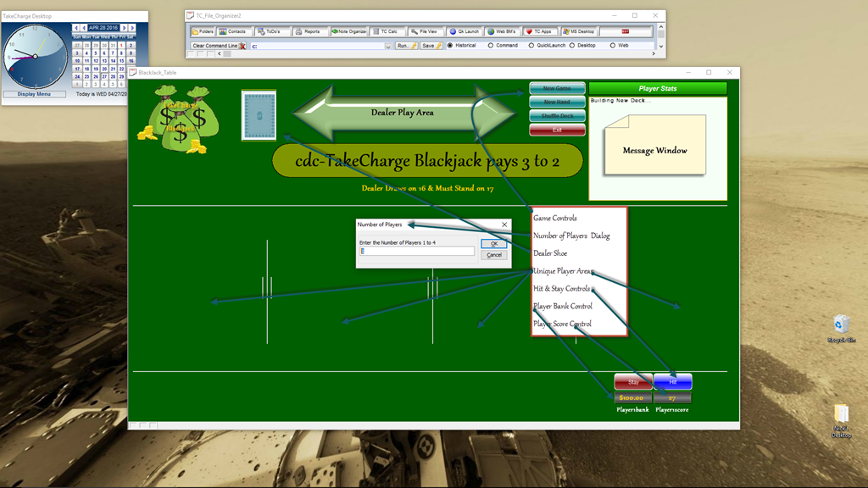This screenshot has width=868, height=488.
Task: Go to the next month in calendar
Action: 125,28
